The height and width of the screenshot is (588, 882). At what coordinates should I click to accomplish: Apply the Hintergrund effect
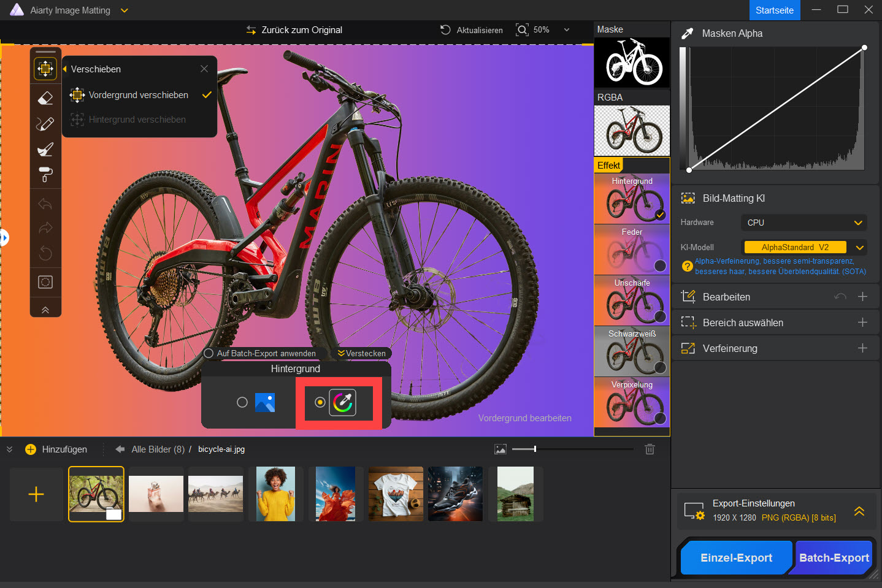click(632, 199)
